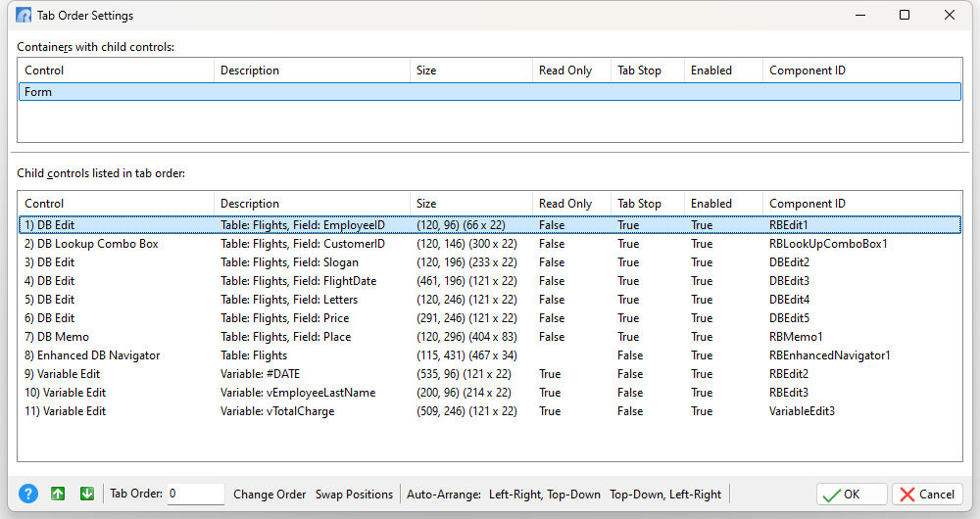Viewport: 980px width, 519px height.
Task: Click Component ID column header in containers list
Action: (x=861, y=71)
